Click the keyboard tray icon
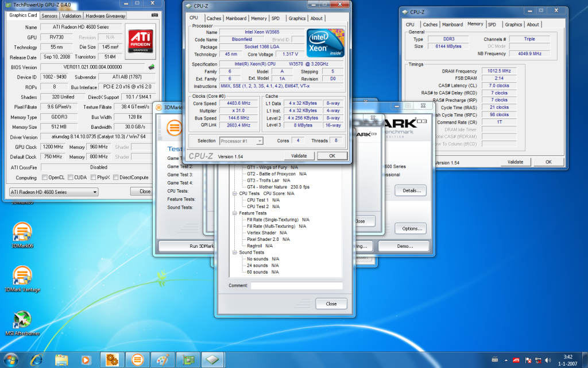 pyautogui.click(x=495, y=359)
